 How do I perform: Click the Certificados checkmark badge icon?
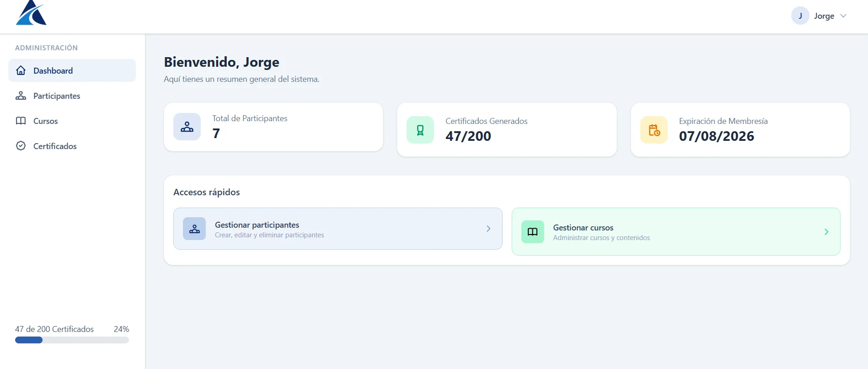click(21, 146)
